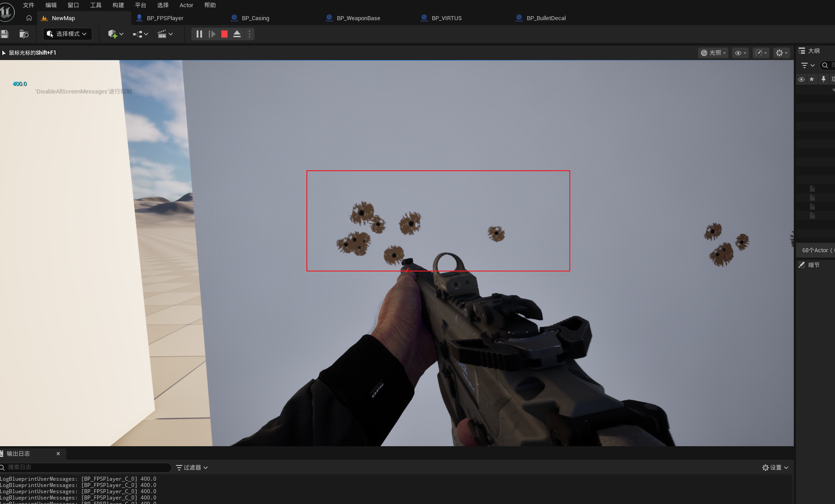Click the outliner pin column header
This screenshot has width=835, height=504.
(x=823, y=79)
